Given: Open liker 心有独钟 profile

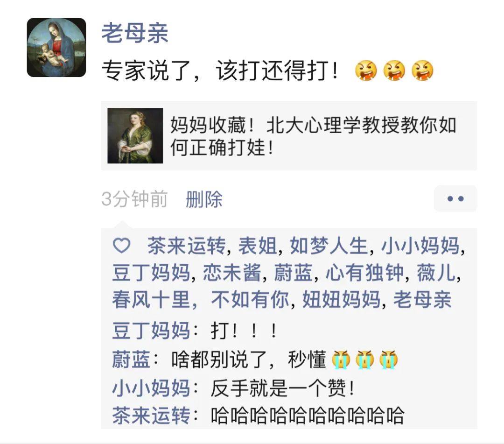Looking at the screenshot, I should pyautogui.click(x=365, y=273).
